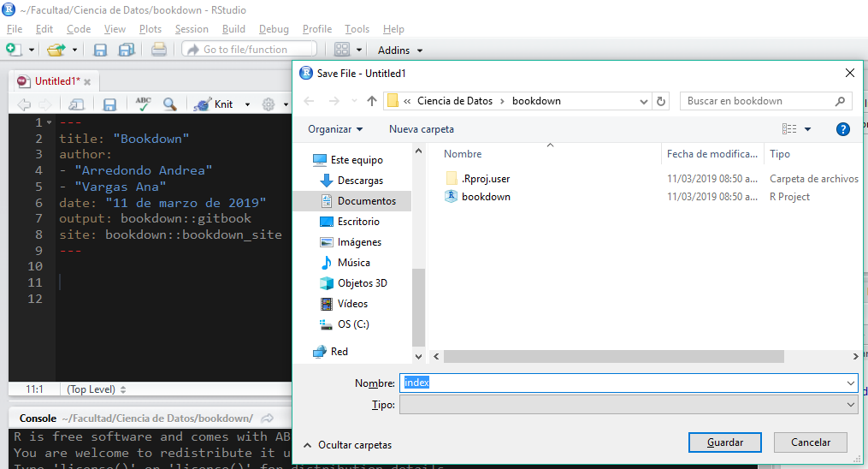
Task: Click the refresh folder icon
Action: coord(660,101)
